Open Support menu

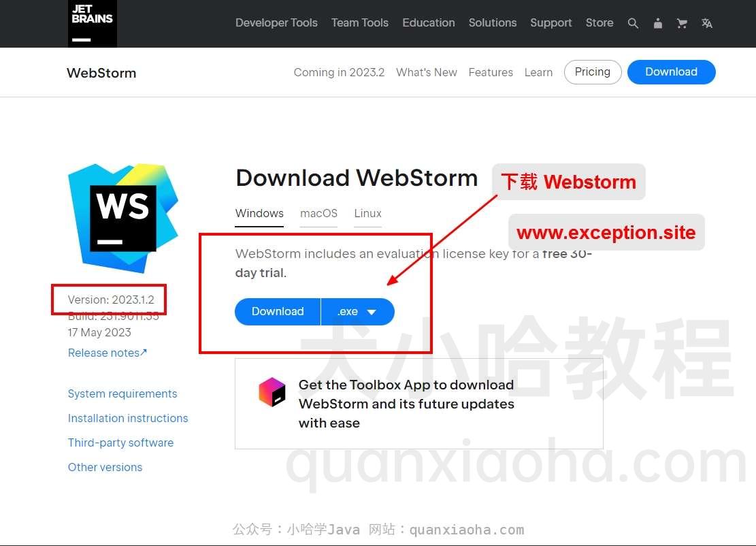[x=551, y=22]
